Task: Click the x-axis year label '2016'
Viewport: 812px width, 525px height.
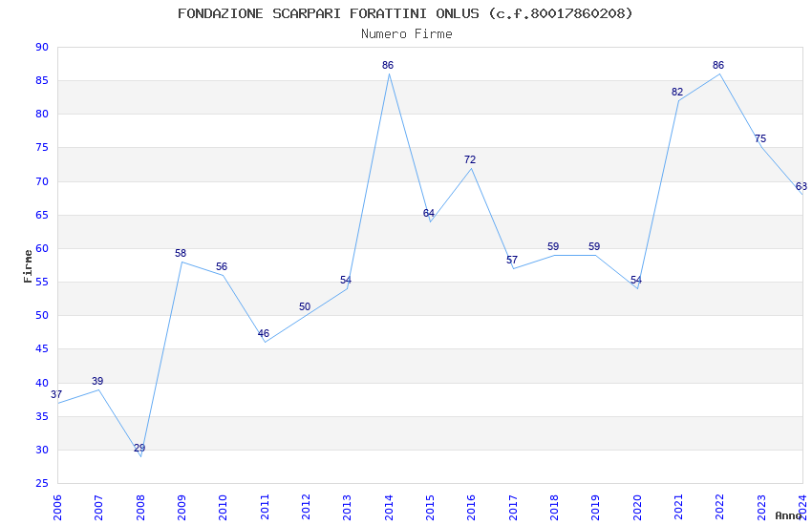Action: (472, 507)
